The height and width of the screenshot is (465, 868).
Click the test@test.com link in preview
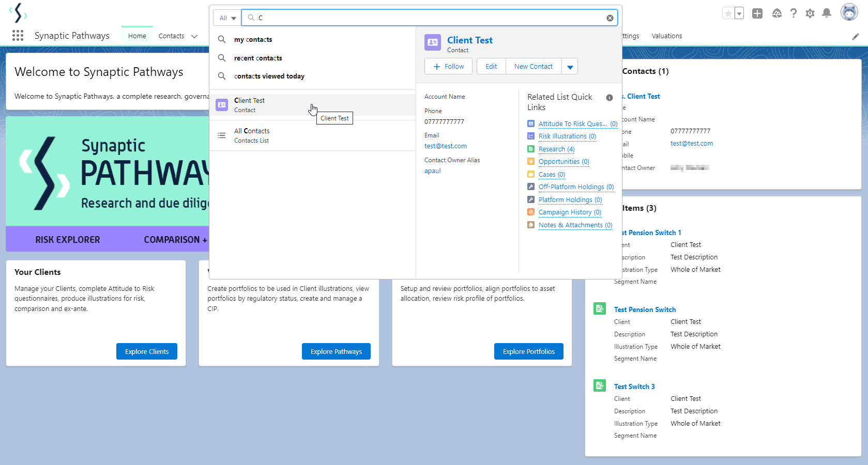pyautogui.click(x=446, y=146)
